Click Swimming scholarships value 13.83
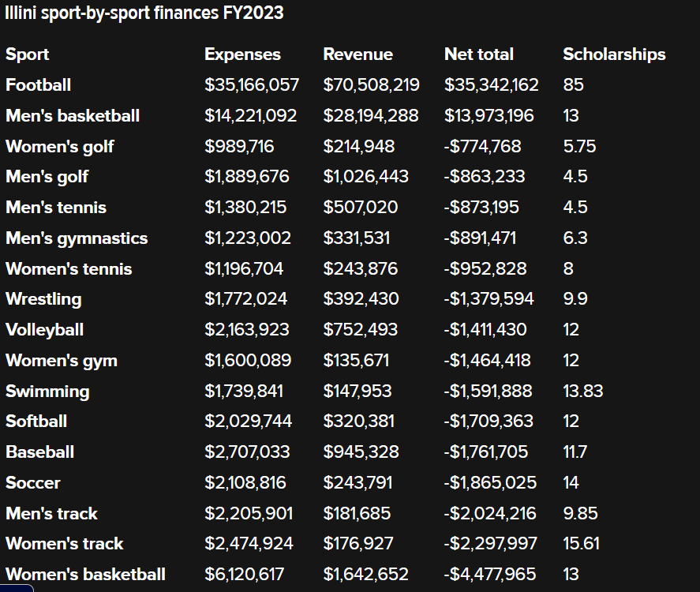Viewport: 700px width, 592px height. pyautogui.click(x=582, y=392)
